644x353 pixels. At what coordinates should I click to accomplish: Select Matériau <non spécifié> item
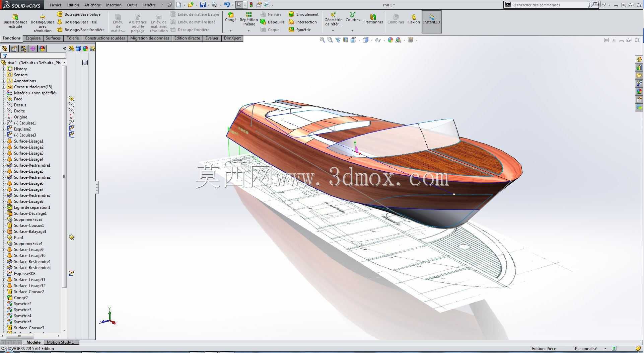click(x=35, y=93)
